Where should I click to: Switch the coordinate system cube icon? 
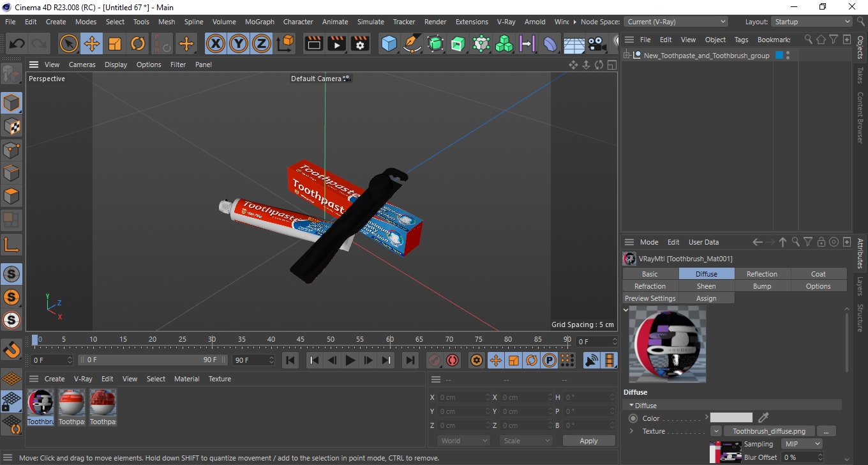point(286,44)
